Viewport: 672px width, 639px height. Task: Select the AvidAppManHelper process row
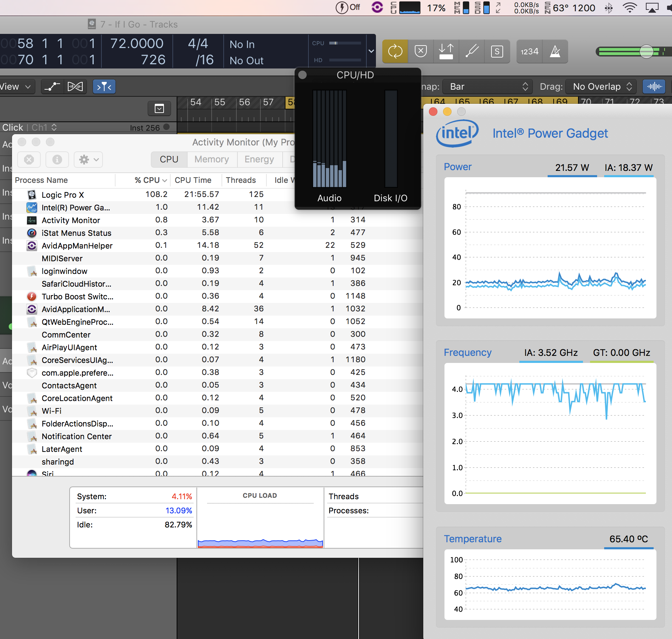pyautogui.click(x=218, y=245)
